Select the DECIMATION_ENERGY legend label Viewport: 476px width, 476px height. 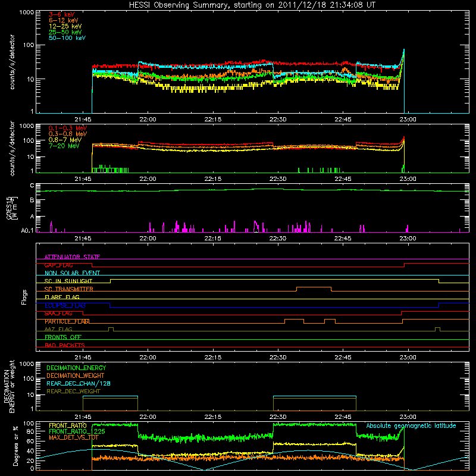[x=76, y=368]
